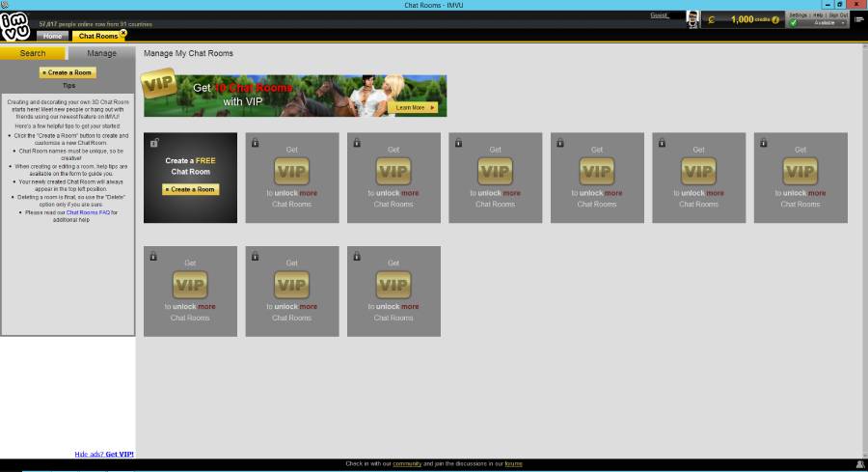Click Sign Out in the header

pos(838,14)
